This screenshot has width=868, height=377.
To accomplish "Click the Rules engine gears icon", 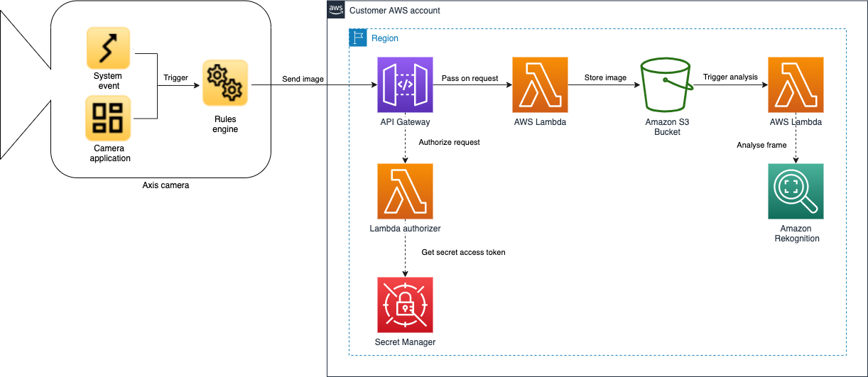I will 224,82.
